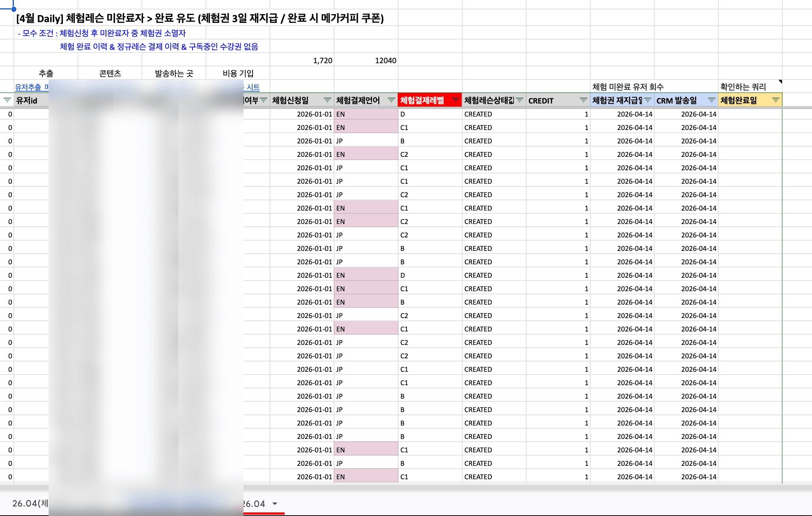Select the 발송하는 곳 header cell
The height and width of the screenshot is (516, 812).
pos(174,73)
